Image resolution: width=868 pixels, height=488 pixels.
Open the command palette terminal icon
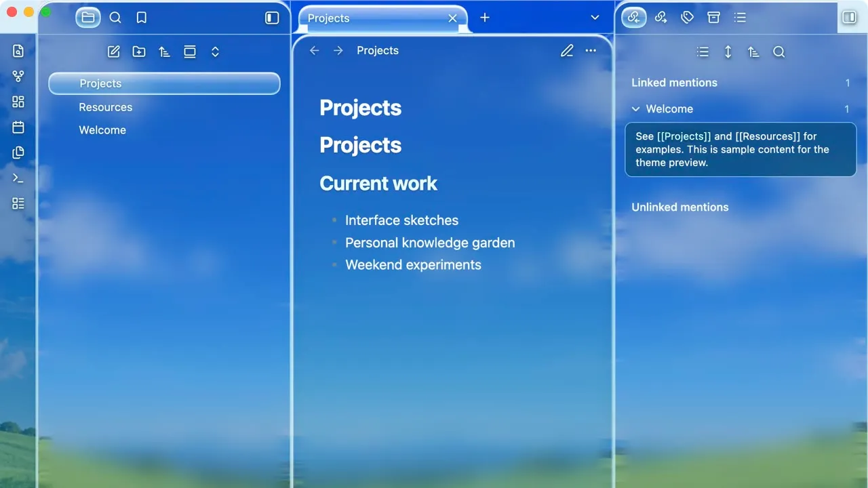click(18, 178)
